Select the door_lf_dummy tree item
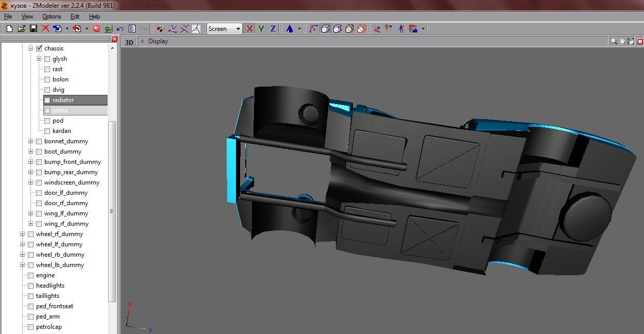 66,193
